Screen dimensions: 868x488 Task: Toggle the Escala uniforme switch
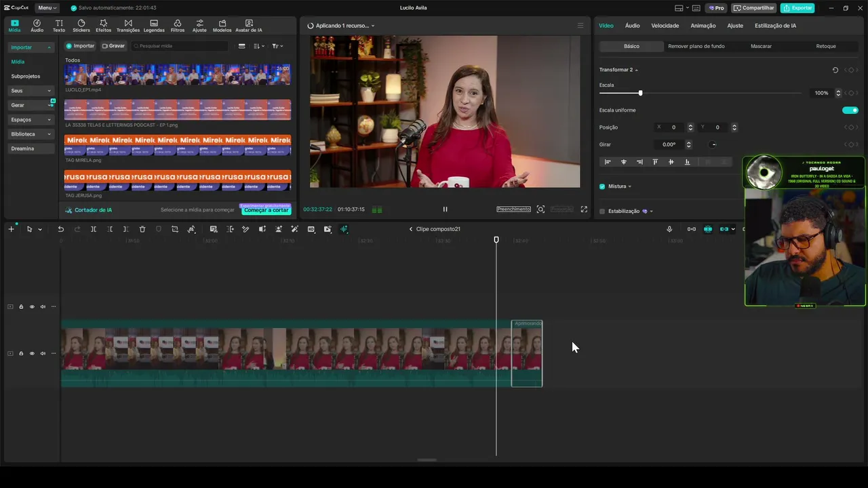(x=850, y=110)
